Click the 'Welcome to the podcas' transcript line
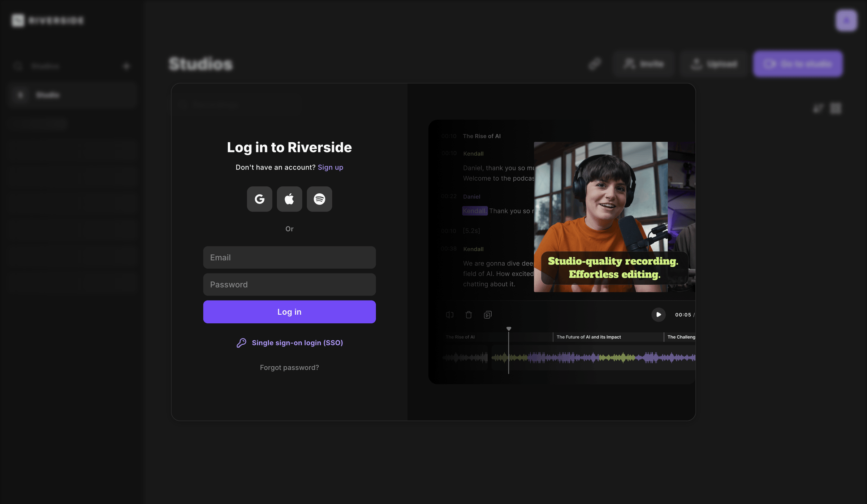Image resolution: width=867 pixels, height=504 pixels. tap(499, 178)
